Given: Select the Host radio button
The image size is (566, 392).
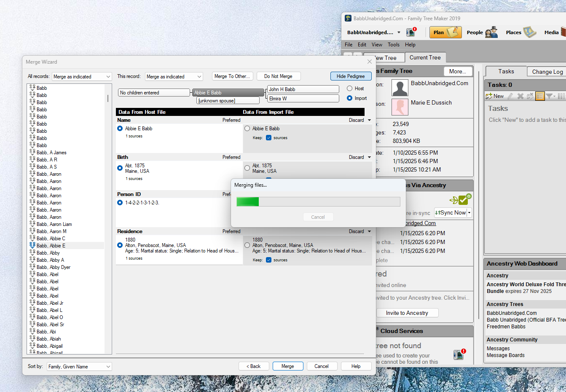Looking at the screenshot, I should point(350,89).
